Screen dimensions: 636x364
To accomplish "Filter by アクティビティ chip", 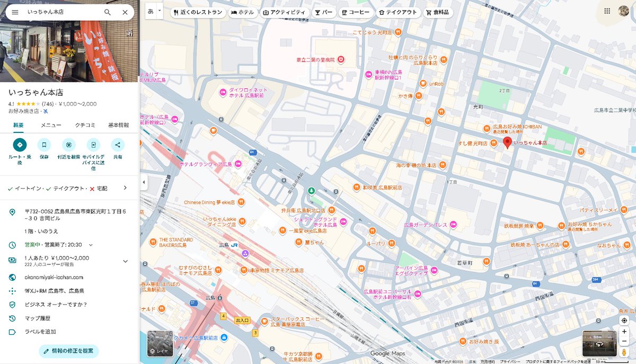I will [x=284, y=12].
